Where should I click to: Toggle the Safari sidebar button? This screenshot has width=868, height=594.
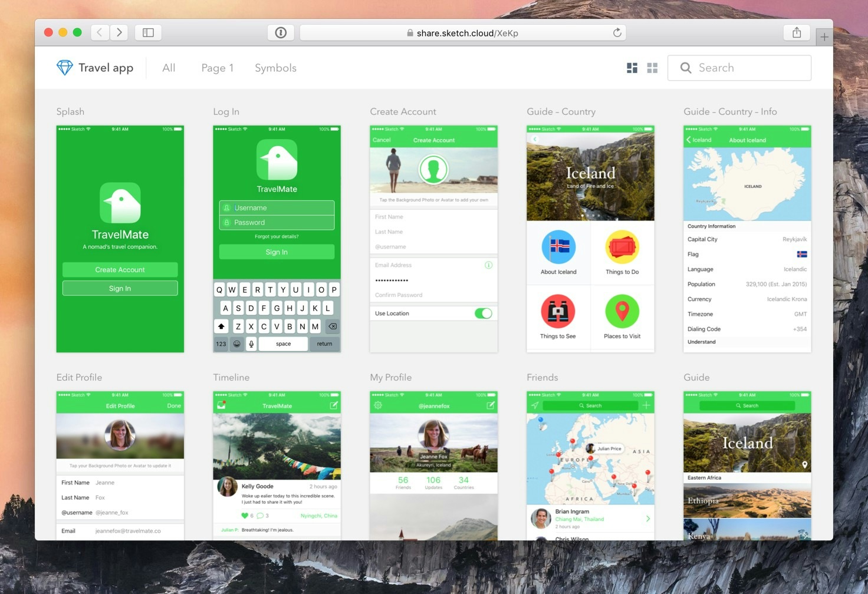(x=148, y=32)
